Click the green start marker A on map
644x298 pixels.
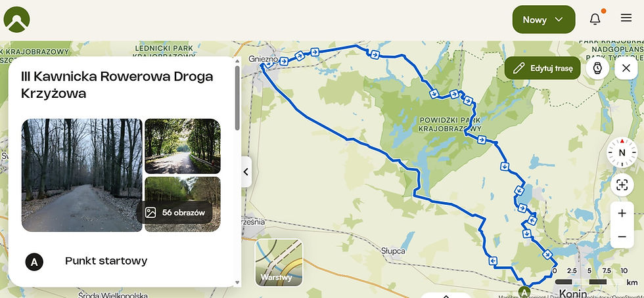[524, 292]
